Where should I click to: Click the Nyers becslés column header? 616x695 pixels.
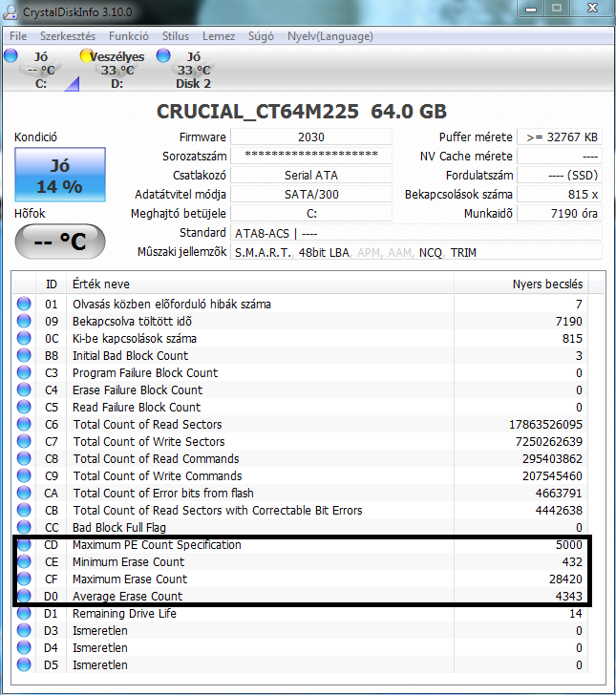point(520,284)
